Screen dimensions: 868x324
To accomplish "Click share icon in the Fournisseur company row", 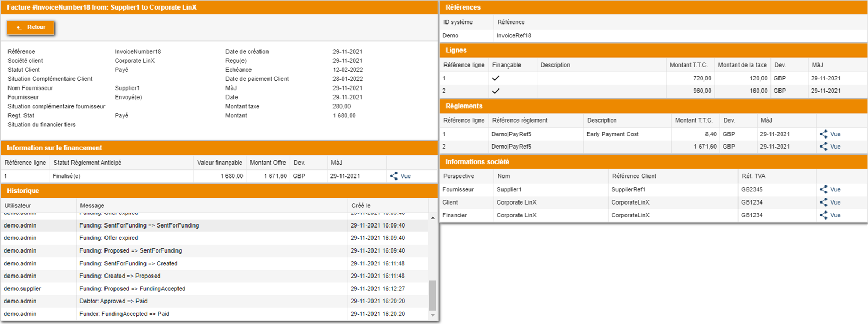I will click(823, 190).
